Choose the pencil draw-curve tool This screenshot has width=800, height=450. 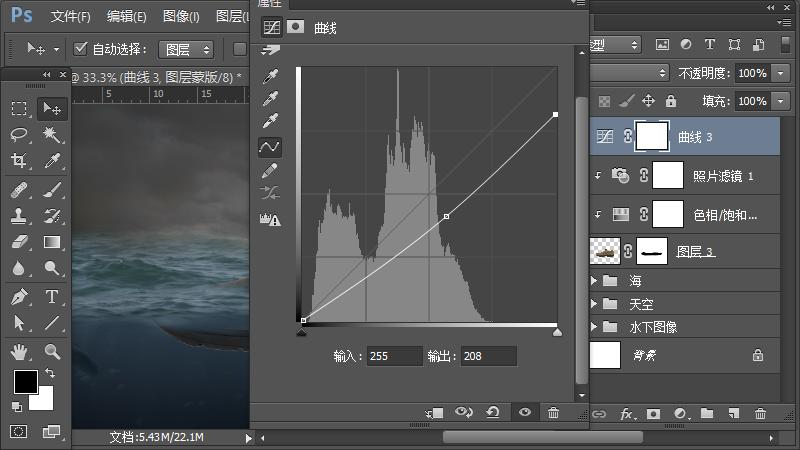pyautogui.click(x=270, y=171)
